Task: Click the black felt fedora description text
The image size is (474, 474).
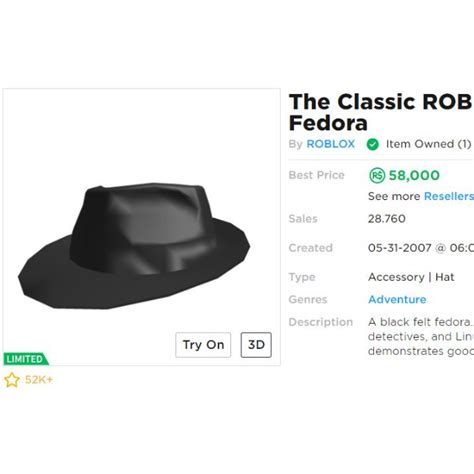Action: pos(421,337)
